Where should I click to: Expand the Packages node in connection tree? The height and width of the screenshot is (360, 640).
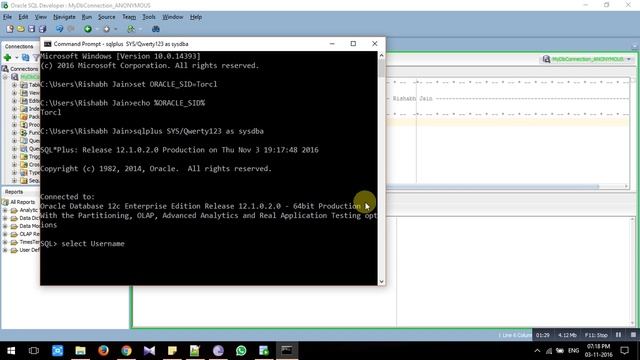[x=14, y=117]
